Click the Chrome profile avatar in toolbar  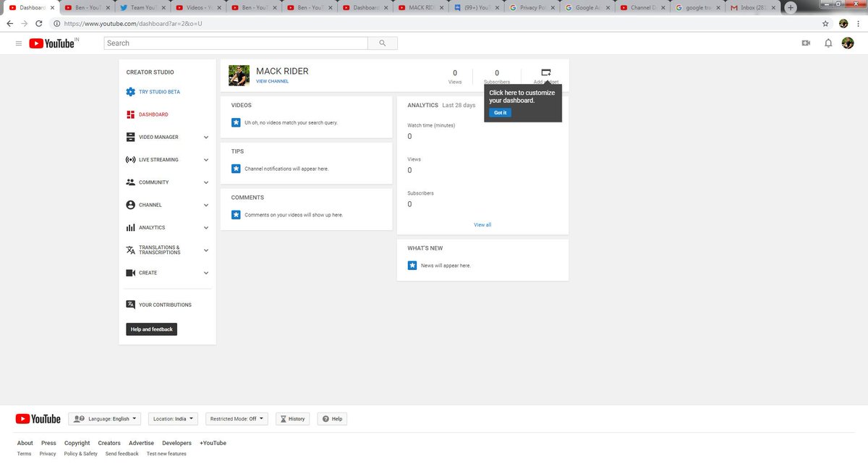click(x=843, y=23)
